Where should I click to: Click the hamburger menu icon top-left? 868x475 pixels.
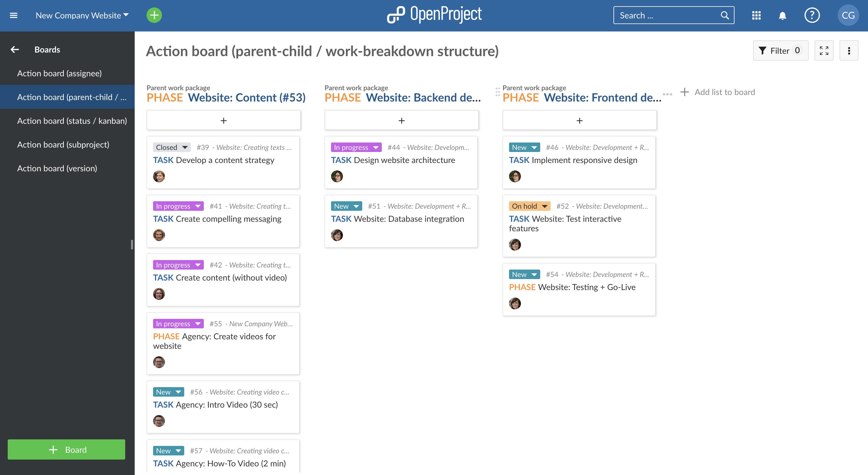click(x=13, y=15)
